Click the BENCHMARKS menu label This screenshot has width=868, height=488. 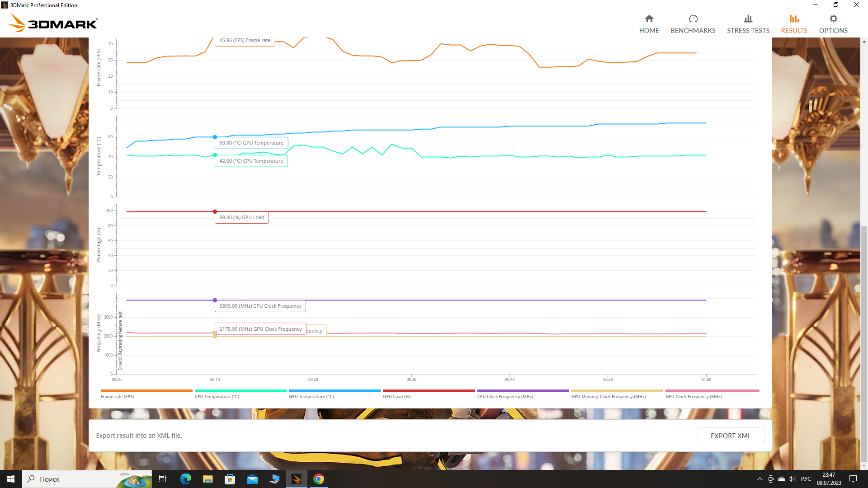tap(693, 31)
